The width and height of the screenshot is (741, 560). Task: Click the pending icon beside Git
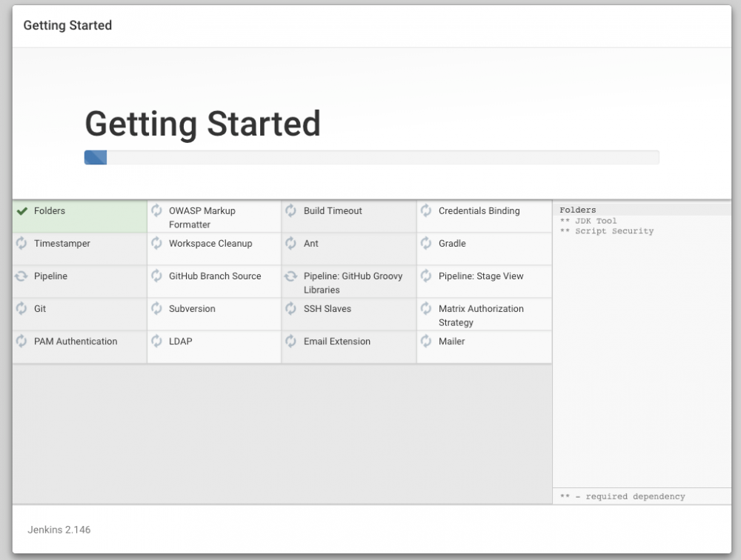coord(22,309)
